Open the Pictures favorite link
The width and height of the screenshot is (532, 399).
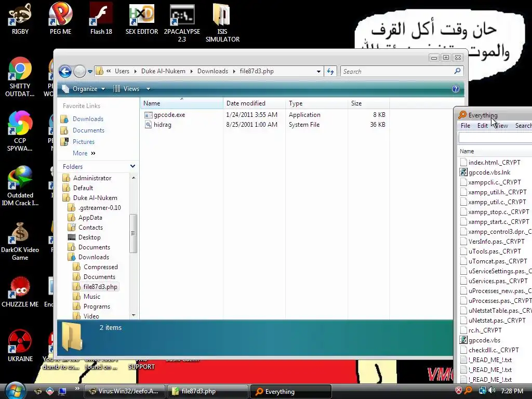tap(84, 142)
